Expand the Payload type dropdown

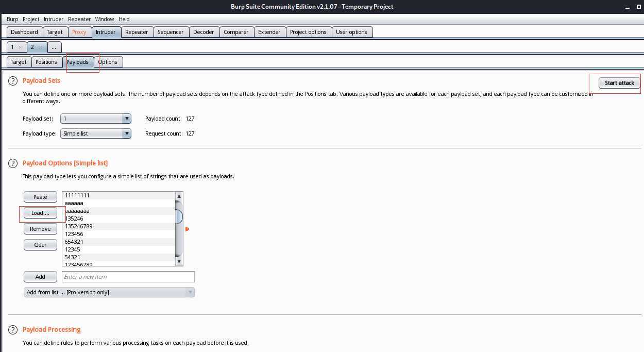(x=127, y=133)
